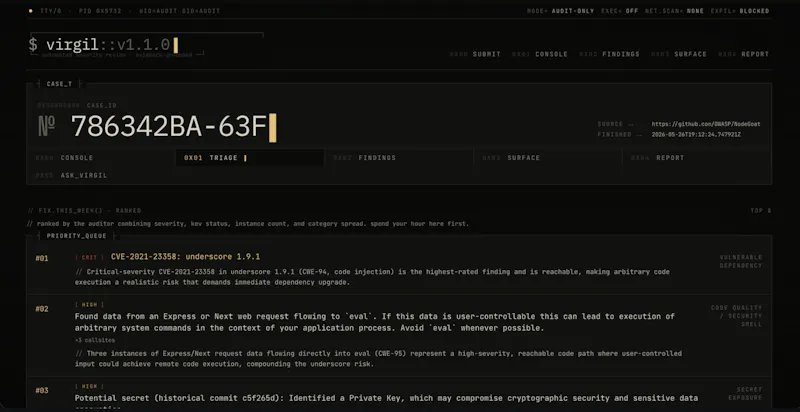
Task: Click the EXFIL BLOCKED status entry
Action: point(740,11)
